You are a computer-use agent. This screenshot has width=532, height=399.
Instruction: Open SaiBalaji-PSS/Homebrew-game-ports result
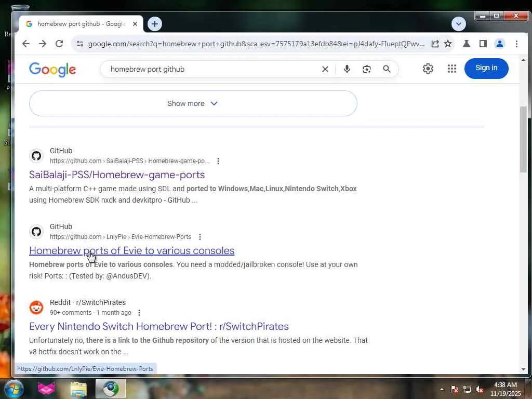(117, 175)
